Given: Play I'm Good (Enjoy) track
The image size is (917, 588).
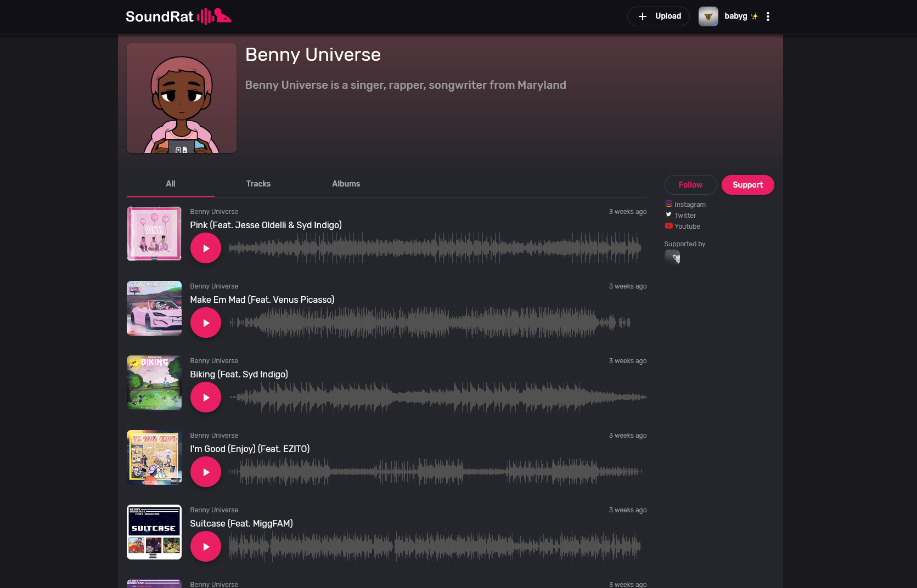Looking at the screenshot, I should [206, 472].
